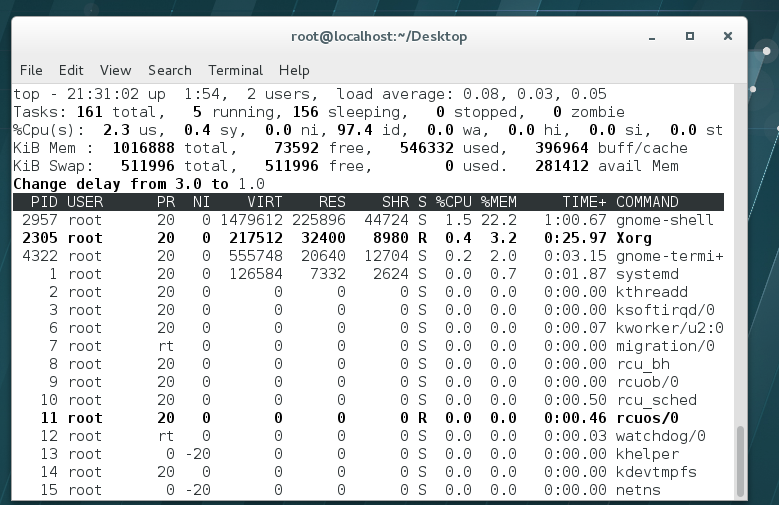779x505 pixels.
Task: Select the gnome-termi+ process name
Action: tap(670, 256)
